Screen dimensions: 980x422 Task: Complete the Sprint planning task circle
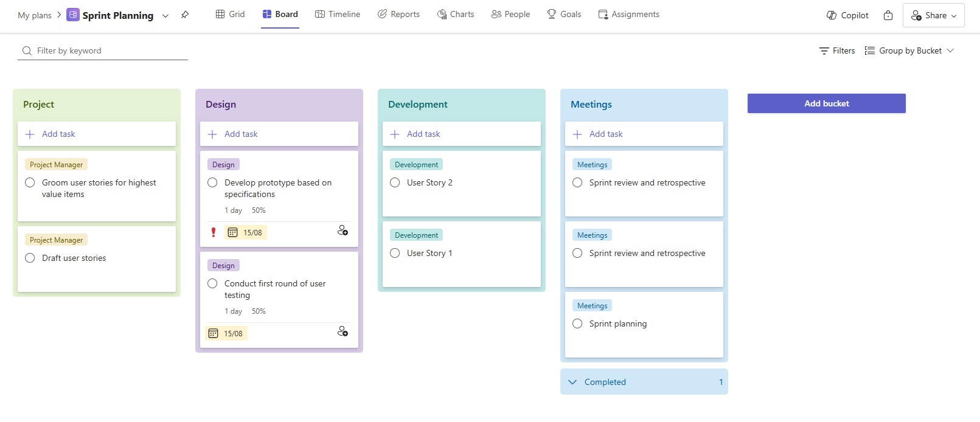(x=577, y=323)
